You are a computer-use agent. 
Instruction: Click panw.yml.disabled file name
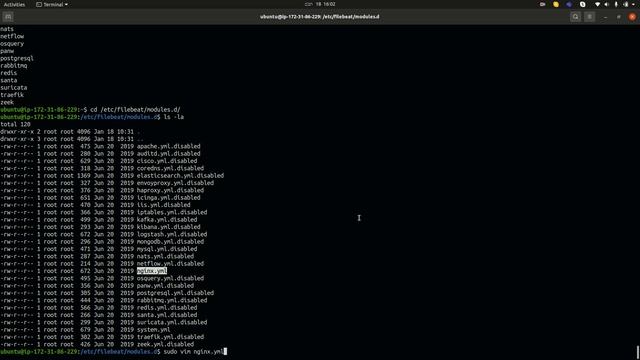(x=165, y=286)
